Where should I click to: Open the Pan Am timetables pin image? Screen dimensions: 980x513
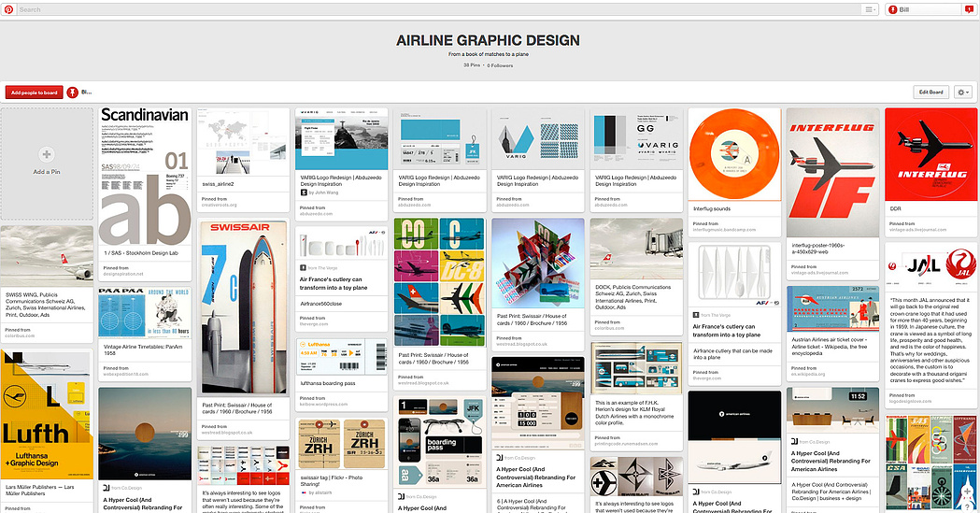pyautogui.click(x=145, y=312)
